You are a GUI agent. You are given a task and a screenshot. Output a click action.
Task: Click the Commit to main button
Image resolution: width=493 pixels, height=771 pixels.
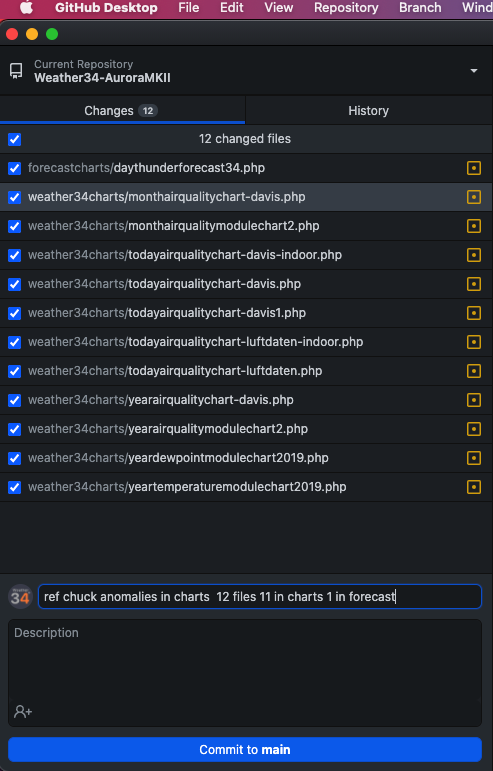tap(245, 749)
